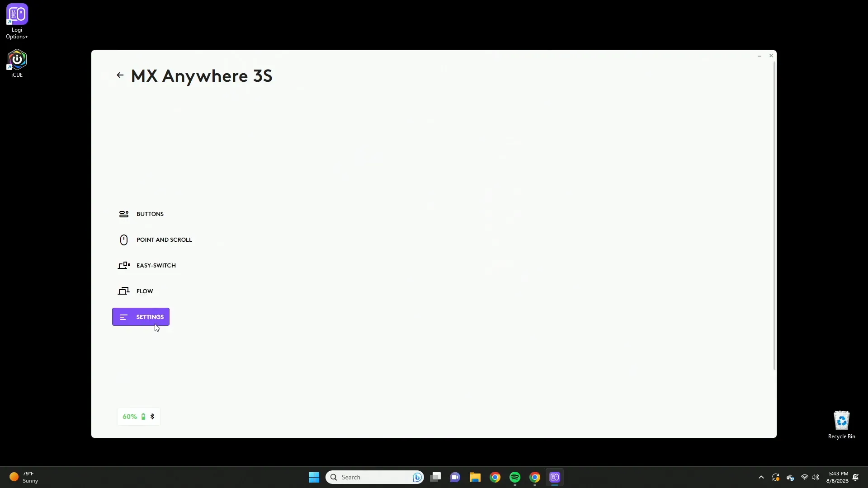
Task: Open Spotify from the taskbar
Action: 515,477
